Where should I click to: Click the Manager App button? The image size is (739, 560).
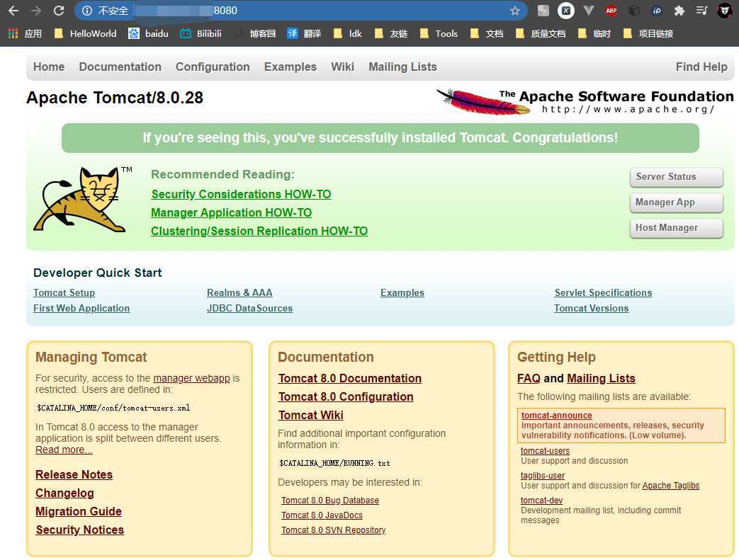point(677,202)
